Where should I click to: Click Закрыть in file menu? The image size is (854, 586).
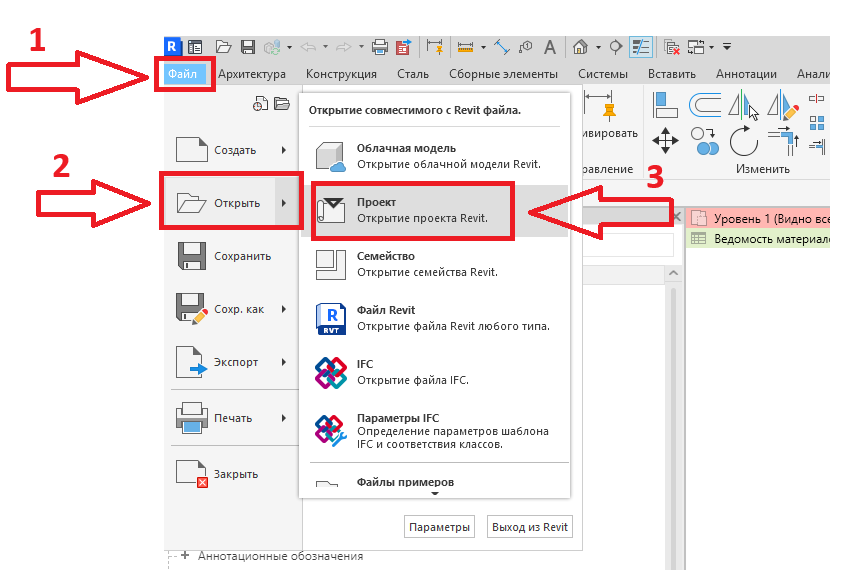point(233,474)
